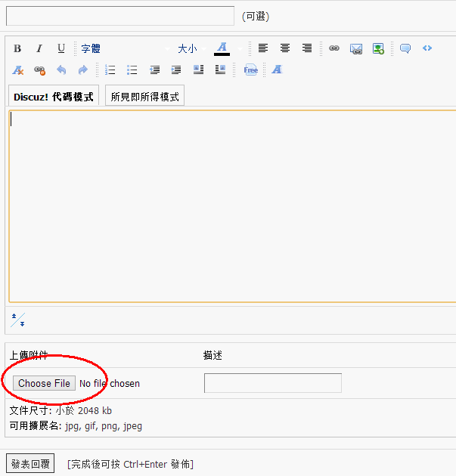Center align the text
The height and width of the screenshot is (476, 456).
tap(284, 48)
